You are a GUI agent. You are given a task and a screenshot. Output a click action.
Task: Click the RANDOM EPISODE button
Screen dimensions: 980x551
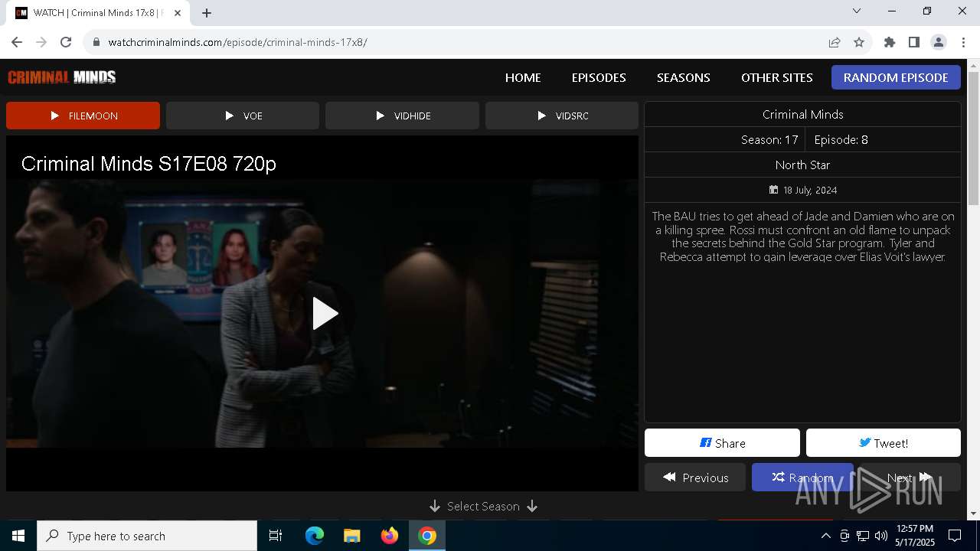pyautogui.click(x=896, y=77)
